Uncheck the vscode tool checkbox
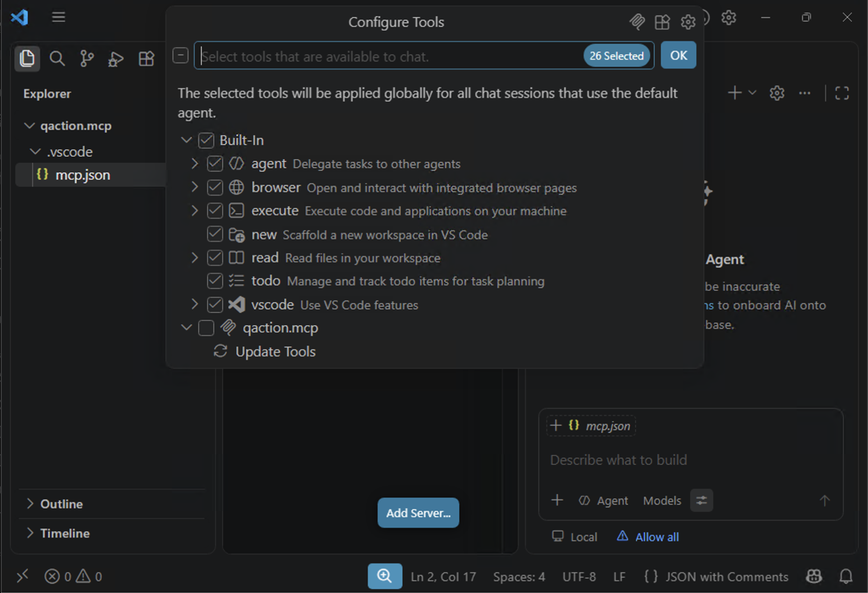Image resolution: width=868 pixels, height=593 pixels. pos(215,304)
